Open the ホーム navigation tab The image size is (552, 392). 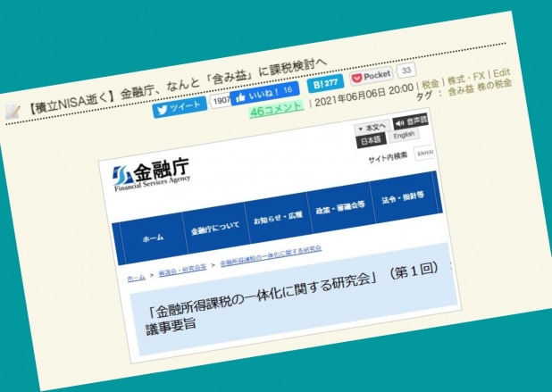tap(153, 238)
